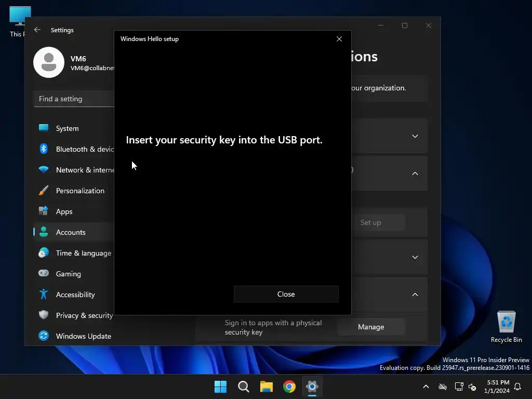This screenshot has width=532, height=399.
Task: Open the notifications bell
Action: pyautogui.click(x=517, y=387)
